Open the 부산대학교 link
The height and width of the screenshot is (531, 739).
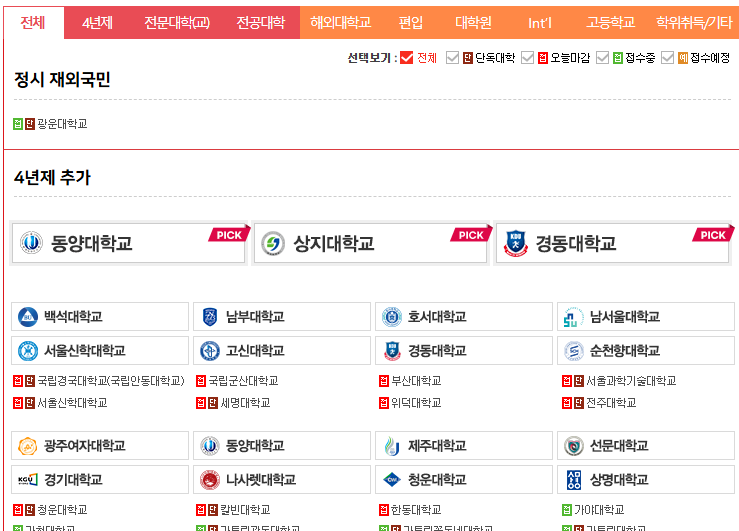416,381
